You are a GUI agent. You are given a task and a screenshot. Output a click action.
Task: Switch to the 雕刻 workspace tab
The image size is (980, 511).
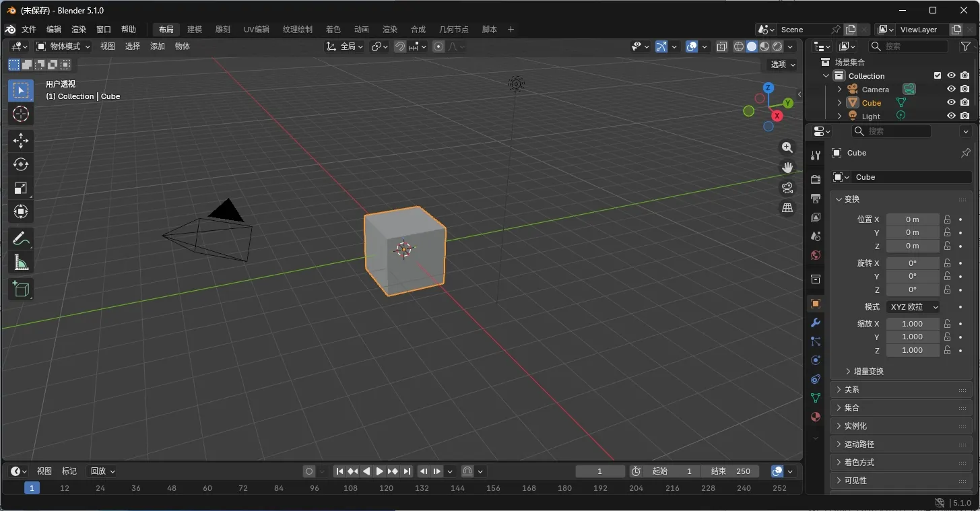[x=223, y=29]
